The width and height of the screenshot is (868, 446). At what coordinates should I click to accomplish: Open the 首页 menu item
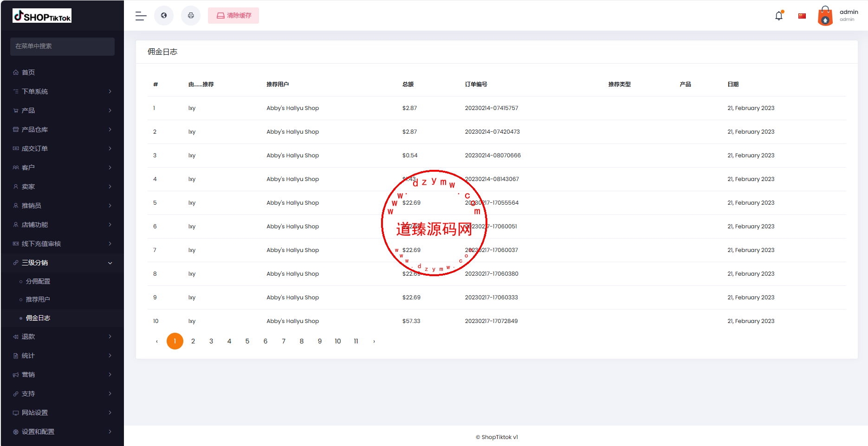[28, 72]
